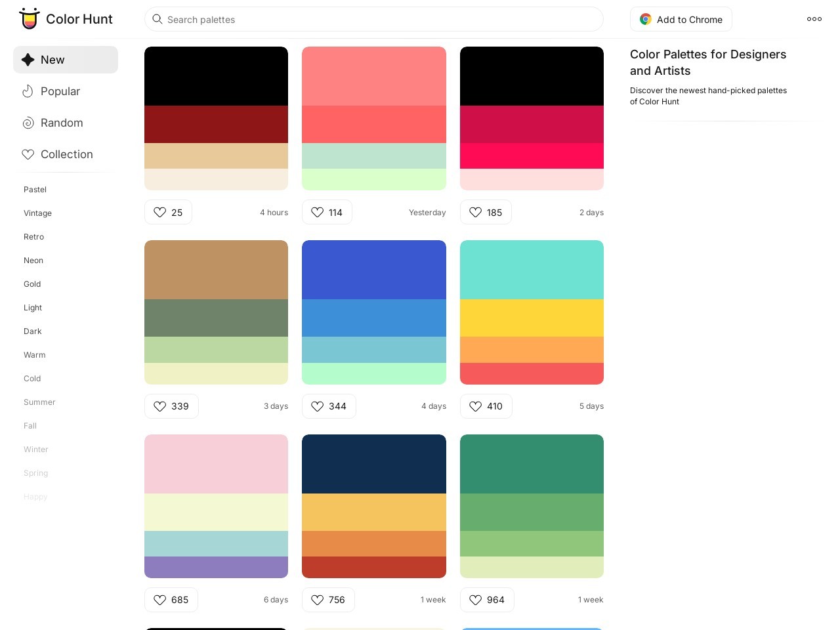Viewport: 840px width, 630px height.
Task: Click salmon pink top swatch in 114-likes palette
Action: pos(374,76)
